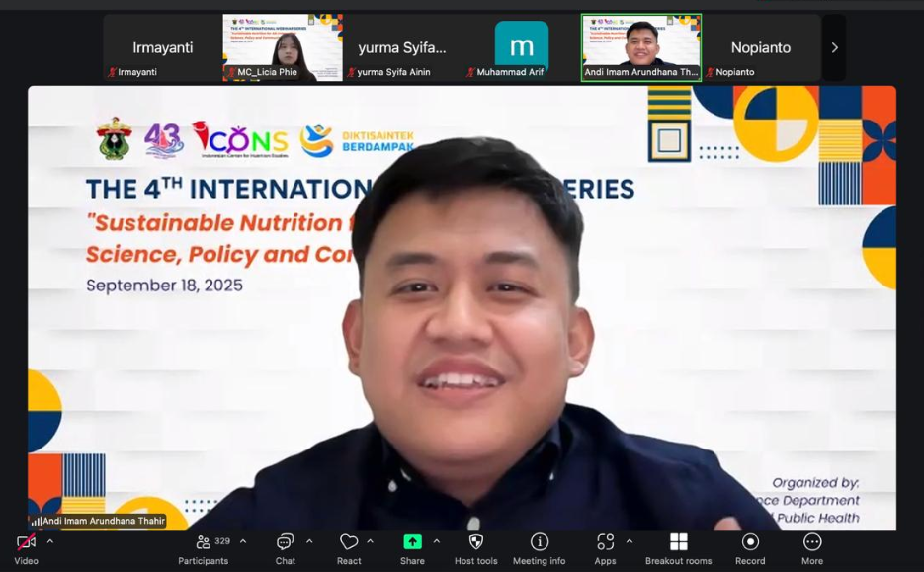This screenshot has width=924, height=572.
Task: Expand the Participants options caret
Action: (x=243, y=541)
